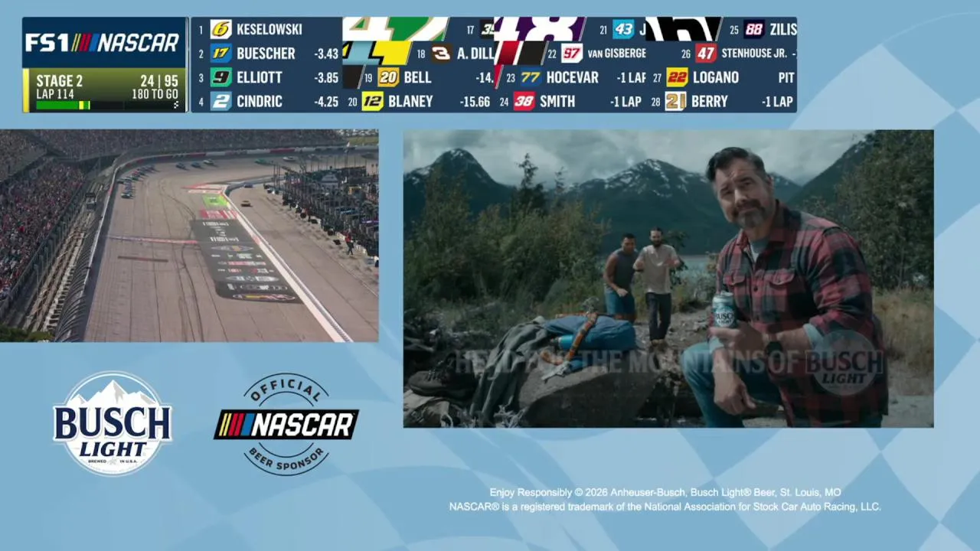The image size is (980, 551).
Task: Click the ELLIOTT driver name
Action: point(260,77)
